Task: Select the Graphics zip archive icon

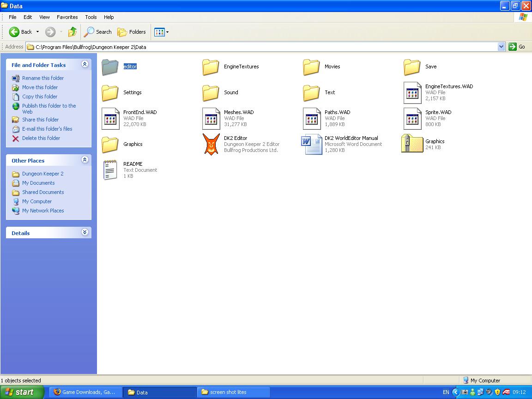Action: coord(412,144)
